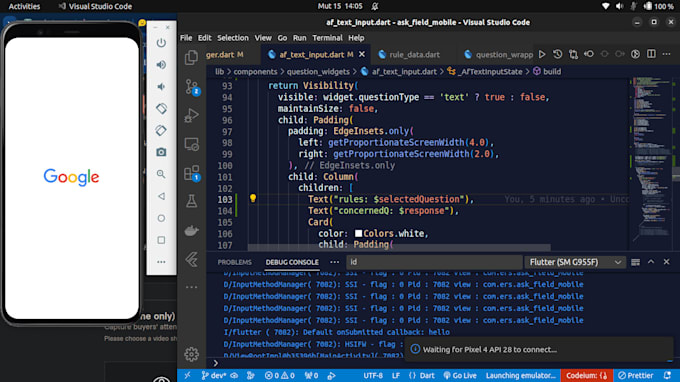Viewport: 680px width, 382px height.
Task: Click the emulator power button
Action: [x=161, y=42]
